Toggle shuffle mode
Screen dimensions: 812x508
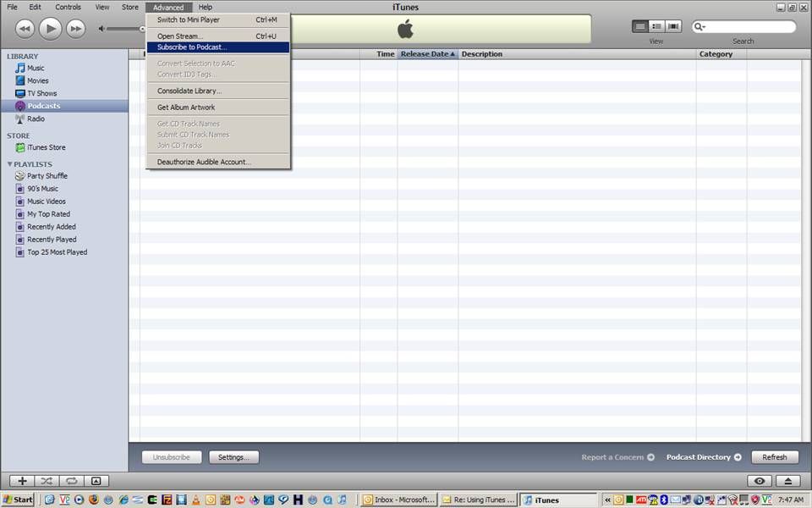(47, 481)
